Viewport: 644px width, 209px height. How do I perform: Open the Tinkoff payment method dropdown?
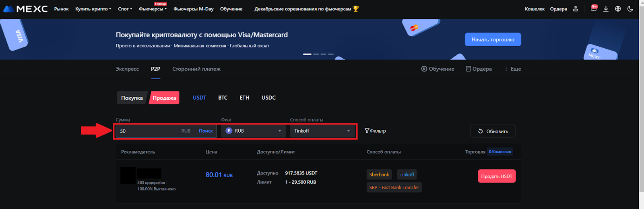tap(322, 131)
